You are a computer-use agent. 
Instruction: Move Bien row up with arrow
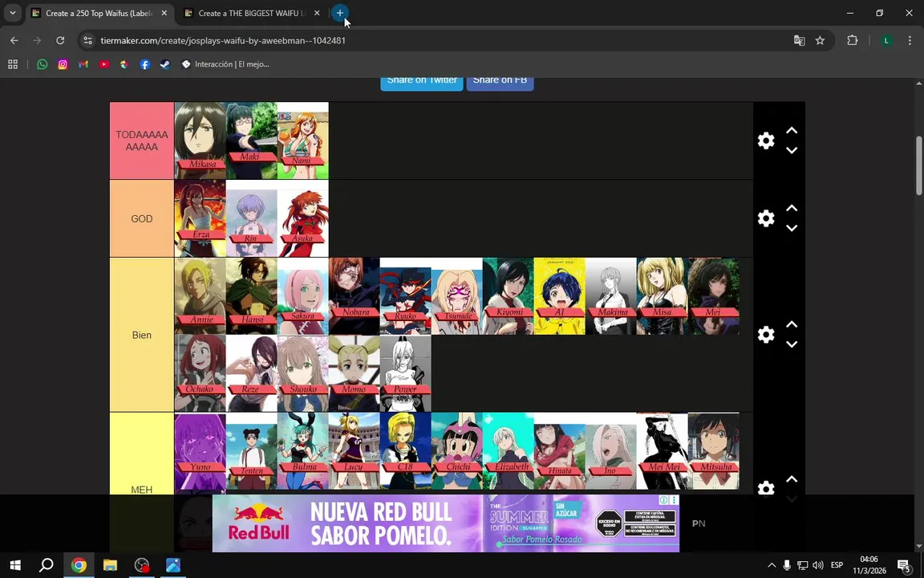pos(792,324)
